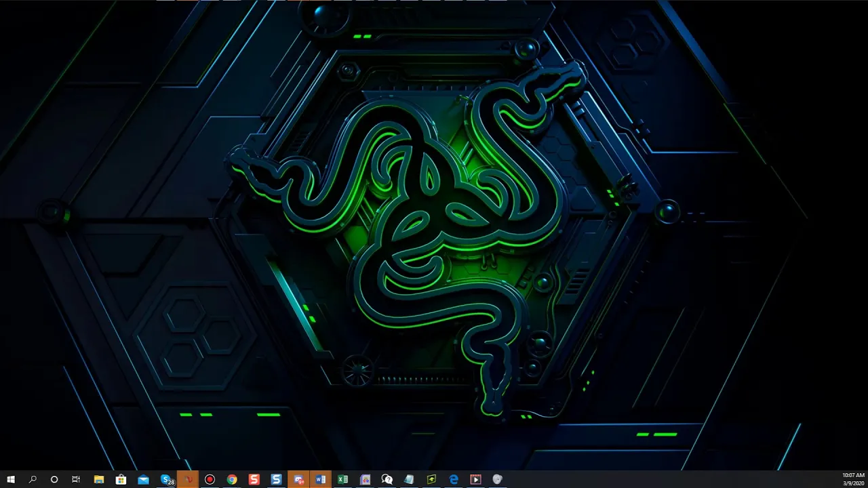Open the Windows Start menu
This screenshot has width=868, height=488.
tap(10, 479)
